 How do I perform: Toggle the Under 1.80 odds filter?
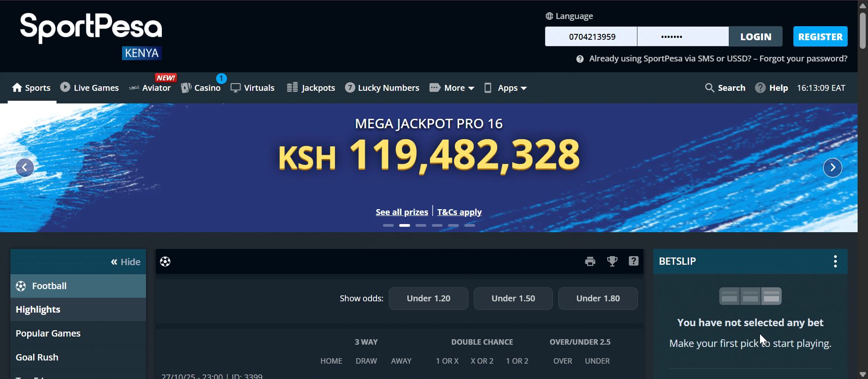click(598, 299)
